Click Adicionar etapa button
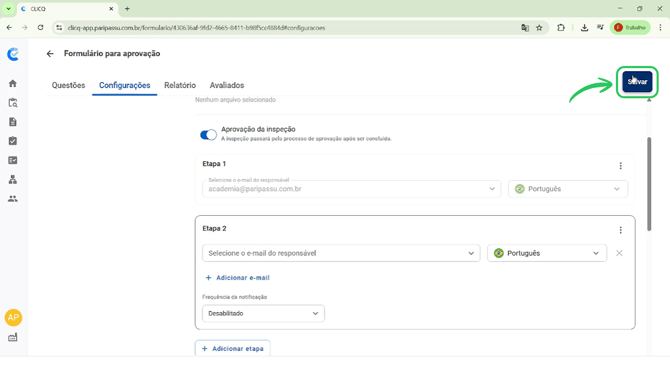Screen dimensions: 670x376 coord(232,349)
